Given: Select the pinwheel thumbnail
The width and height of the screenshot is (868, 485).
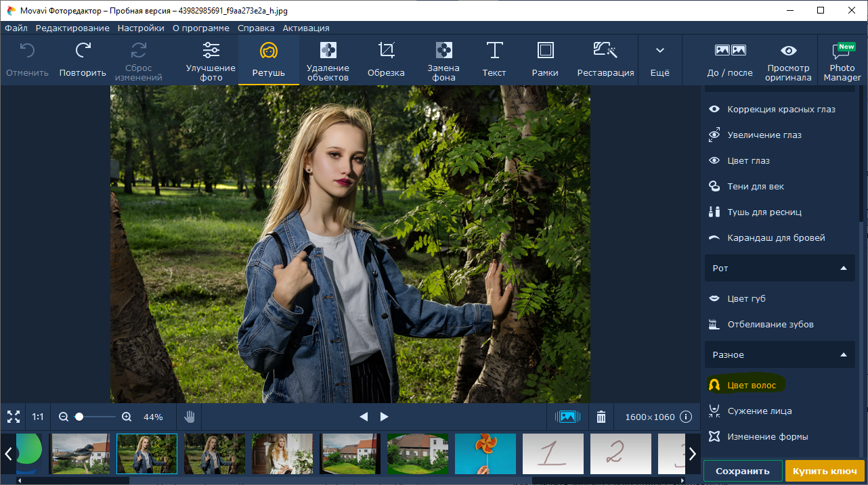Looking at the screenshot, I should point(485,454).
